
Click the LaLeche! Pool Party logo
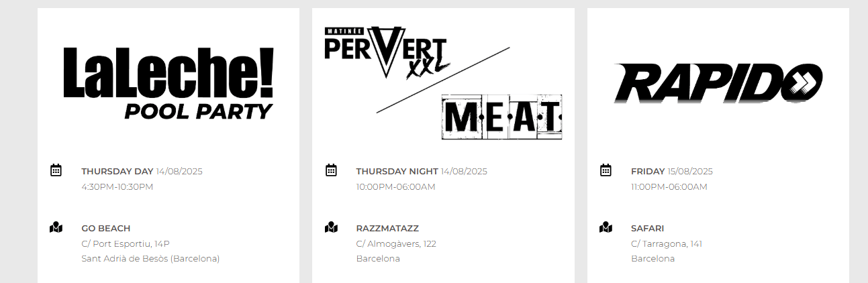tap(168, 83)
